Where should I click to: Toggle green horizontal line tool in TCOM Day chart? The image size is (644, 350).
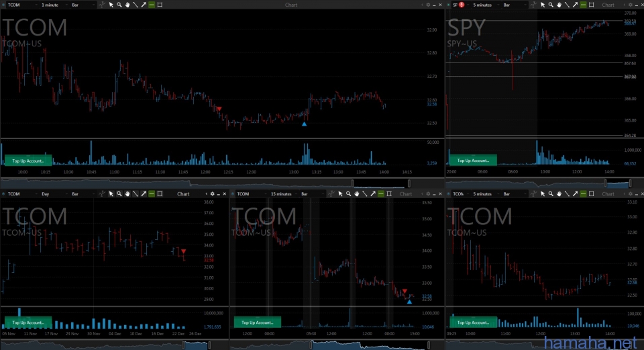click(x=152, y=193)
